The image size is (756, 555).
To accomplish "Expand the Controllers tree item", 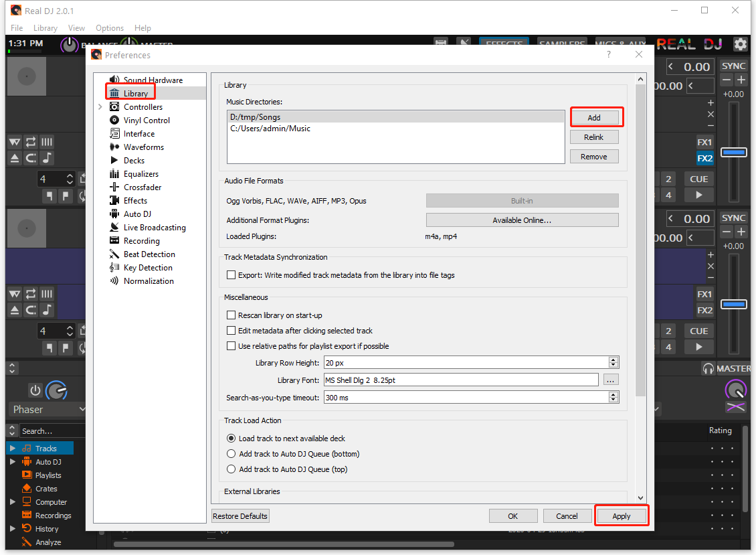I will coord(100,106).
